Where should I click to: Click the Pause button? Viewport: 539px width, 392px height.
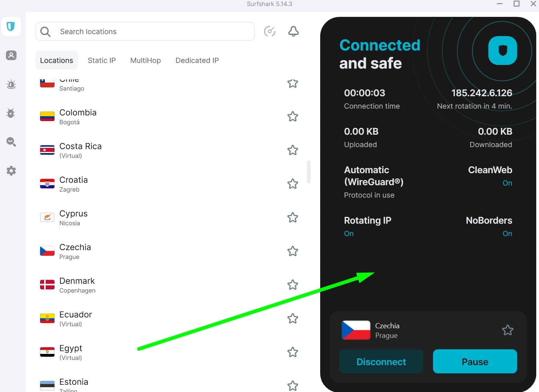[475, 362]
